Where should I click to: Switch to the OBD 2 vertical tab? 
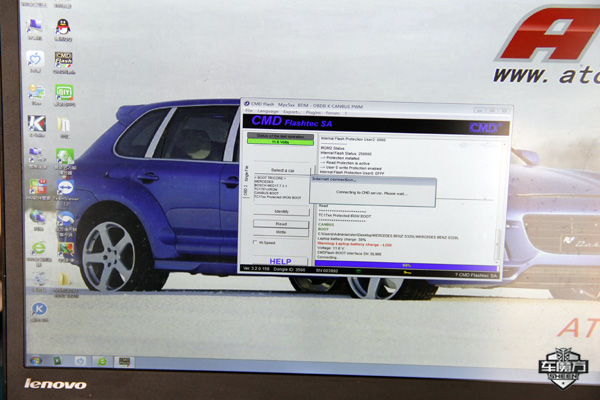[246, 190]
